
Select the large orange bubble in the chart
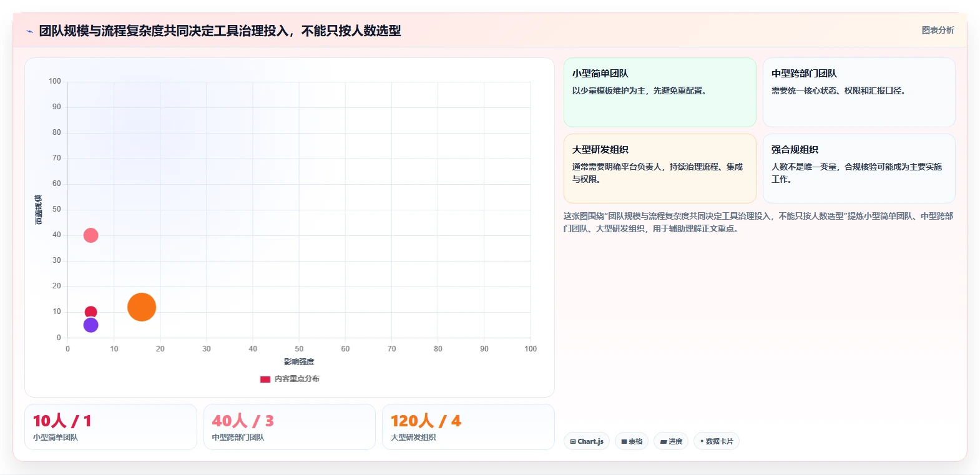[142, 307]
